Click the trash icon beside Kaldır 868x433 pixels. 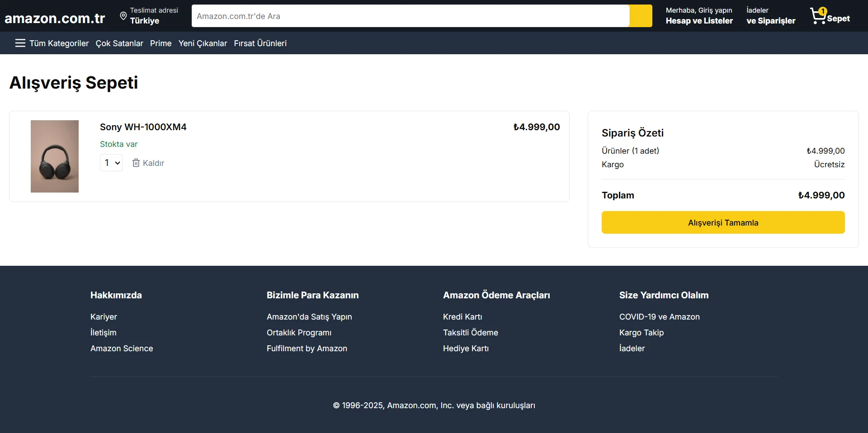[x=136, y=163]
